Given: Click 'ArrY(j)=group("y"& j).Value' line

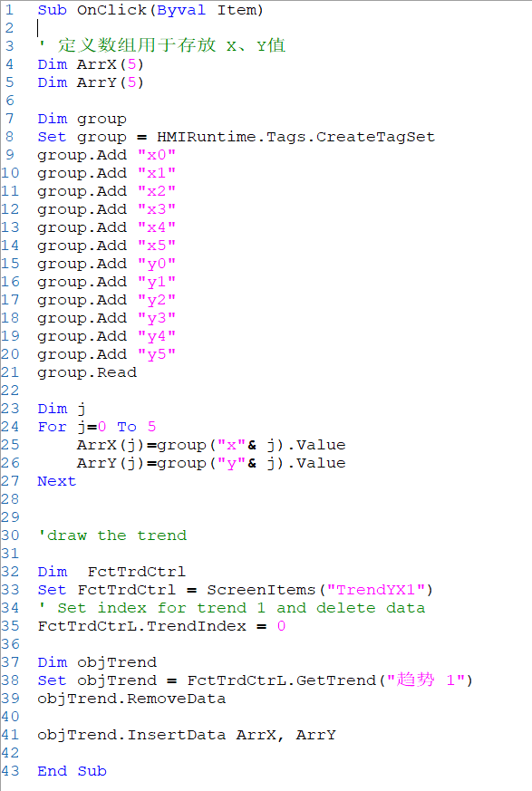Looking at the screenshot, I should tap(211, 464).
